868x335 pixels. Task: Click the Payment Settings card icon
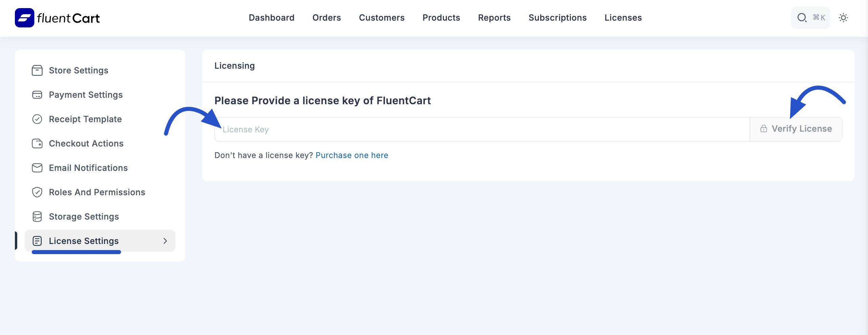pos(37,95)
